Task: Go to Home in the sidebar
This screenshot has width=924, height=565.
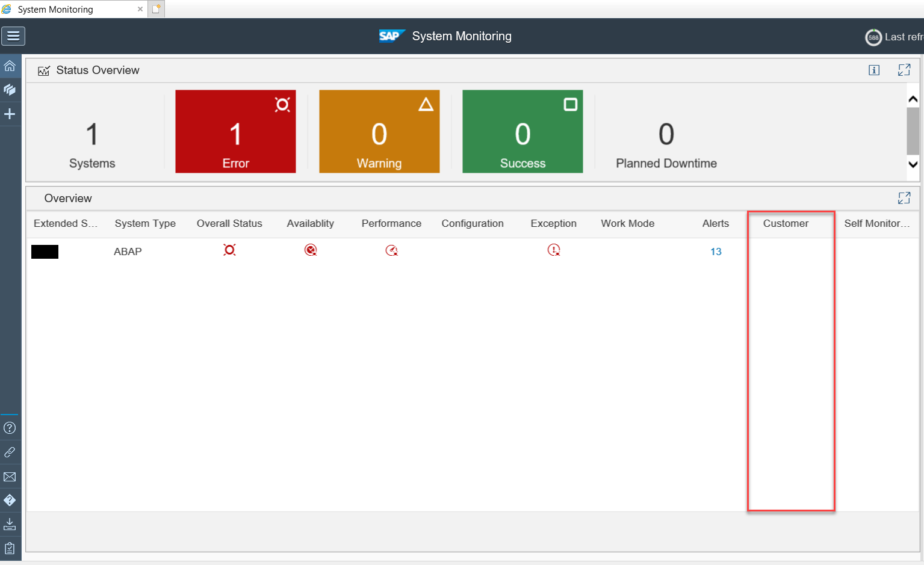Action: click(10, 66)
